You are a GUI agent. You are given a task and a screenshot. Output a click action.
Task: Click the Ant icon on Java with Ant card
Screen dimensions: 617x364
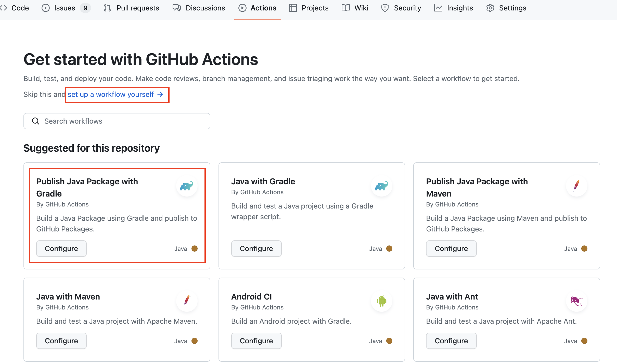(x=576, y=301)
